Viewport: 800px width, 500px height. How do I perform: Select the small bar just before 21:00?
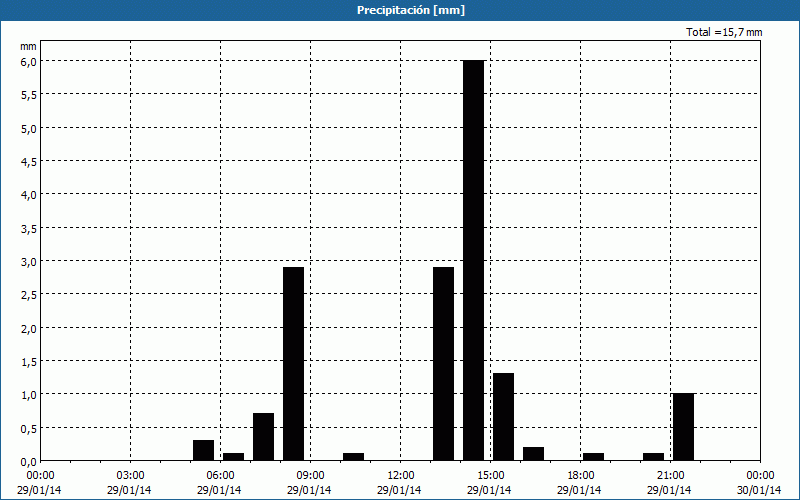(x=654, y=457)
